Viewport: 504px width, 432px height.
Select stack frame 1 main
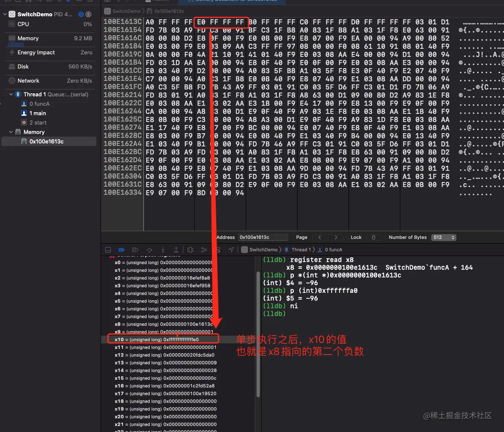tap(50, 113)
